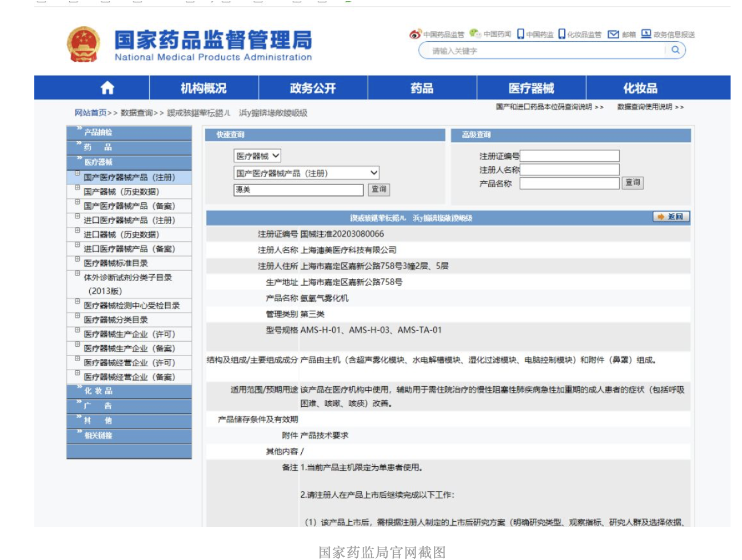The height and width of the screenshot is (560, 742).
Task: Click the home icon in navigation bar
Action: 107,88
